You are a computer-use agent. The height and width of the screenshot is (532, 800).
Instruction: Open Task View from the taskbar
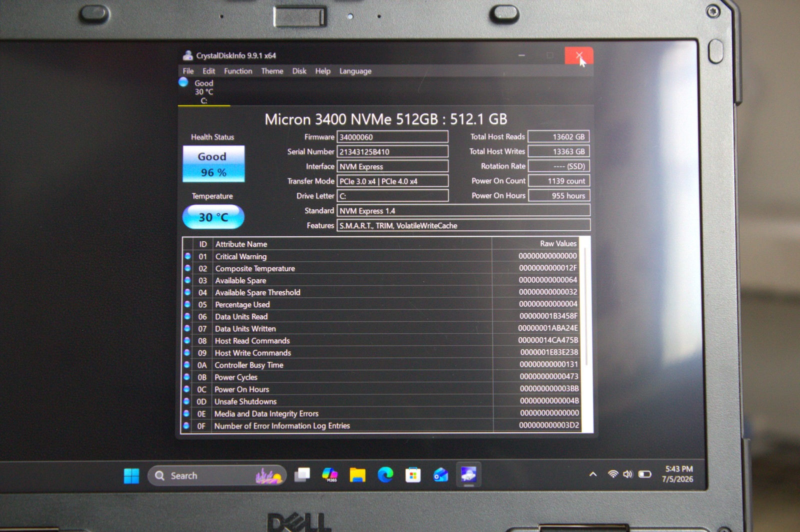pyautogui.click(x=302, y=475)
